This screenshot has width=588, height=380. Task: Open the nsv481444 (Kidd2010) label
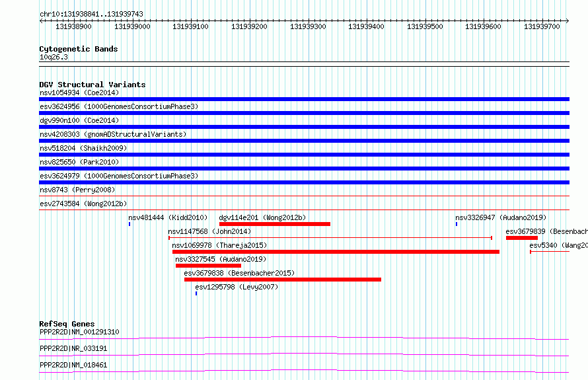coord(168,217)
